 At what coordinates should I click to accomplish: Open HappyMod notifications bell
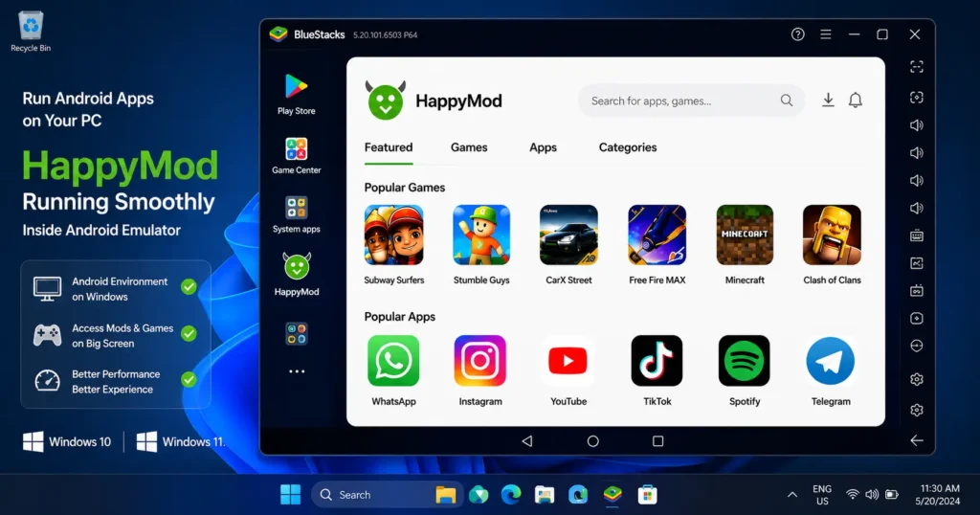point(855,100)
